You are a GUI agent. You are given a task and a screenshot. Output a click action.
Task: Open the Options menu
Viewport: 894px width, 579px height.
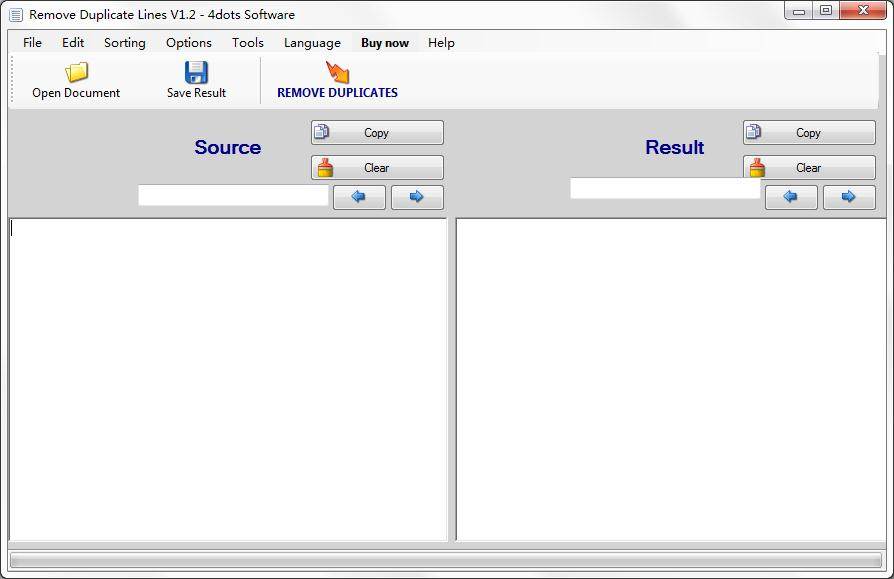188,42
